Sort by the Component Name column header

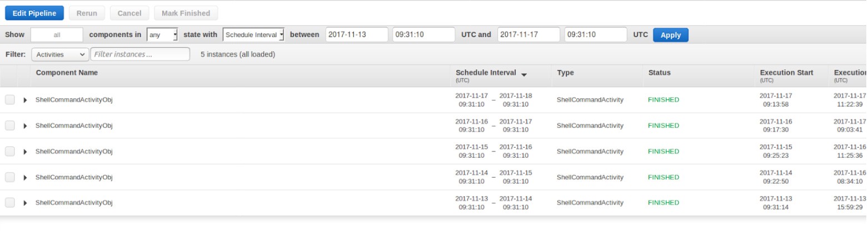coord(67,73)
